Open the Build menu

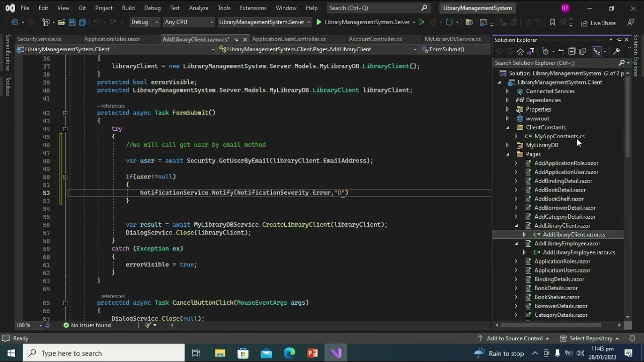(x=128, y=8)
